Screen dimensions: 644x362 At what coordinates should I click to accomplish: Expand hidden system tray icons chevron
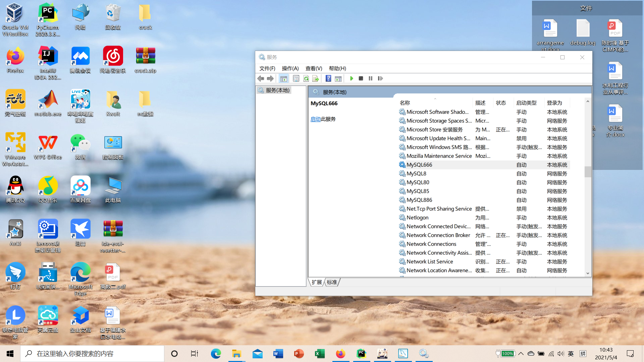click(x=521, y=354)
